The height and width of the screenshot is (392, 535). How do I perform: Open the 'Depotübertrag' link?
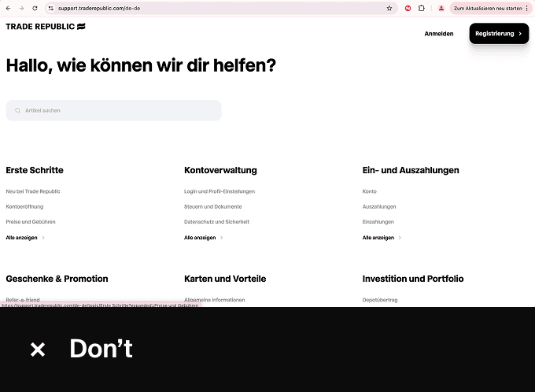tap(380, 300)
